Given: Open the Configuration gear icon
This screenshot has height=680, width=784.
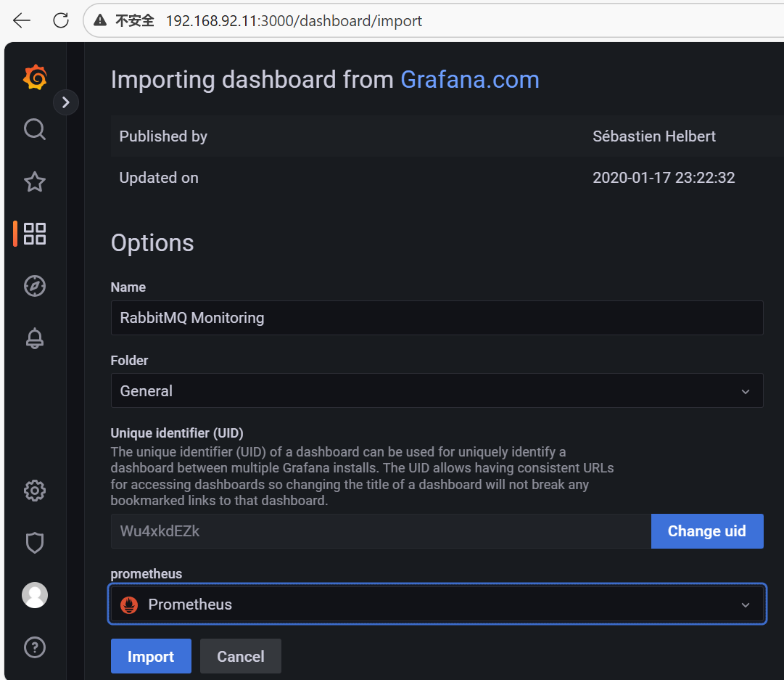Looking at the screenshot, I should click(x=35, y=491).
